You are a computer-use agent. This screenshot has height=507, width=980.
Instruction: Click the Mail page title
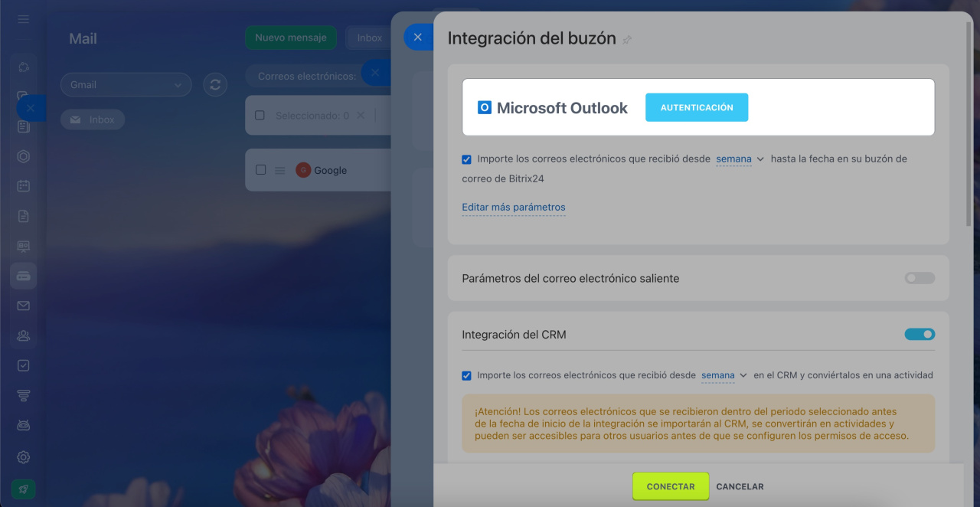(83, 39)
